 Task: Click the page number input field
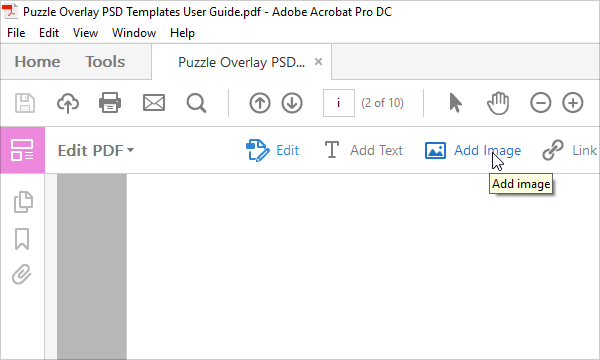(x=339, y=103)
